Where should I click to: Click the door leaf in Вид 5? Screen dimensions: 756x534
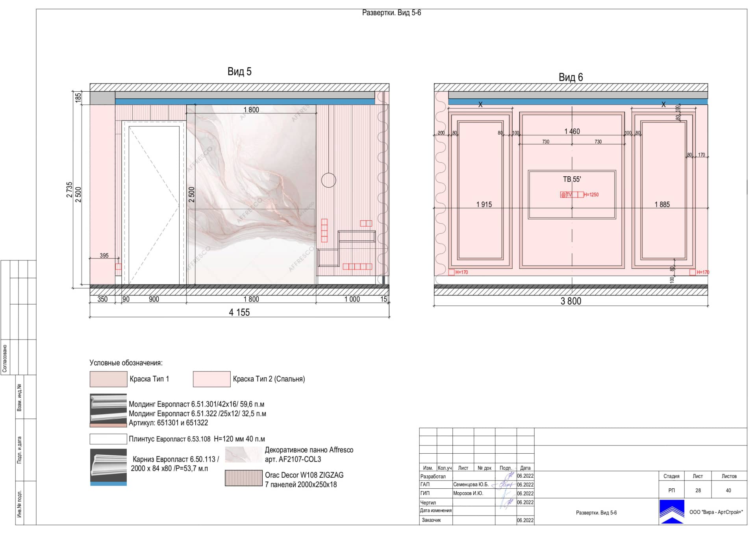[x=154, y=205]
